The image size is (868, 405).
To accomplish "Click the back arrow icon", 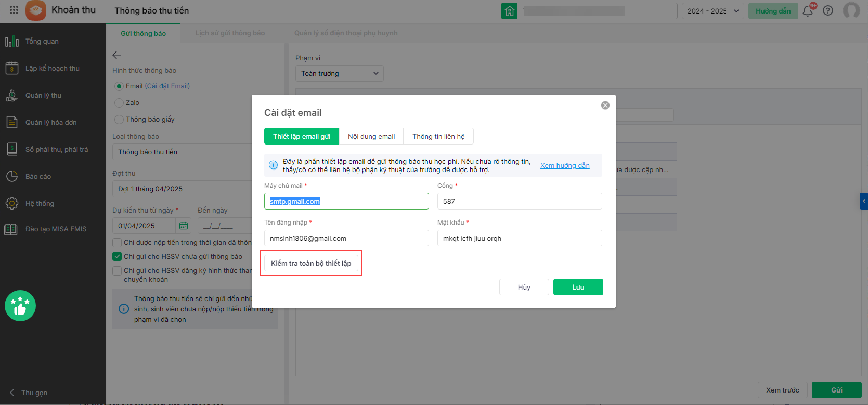I will (x=116, y=55).
